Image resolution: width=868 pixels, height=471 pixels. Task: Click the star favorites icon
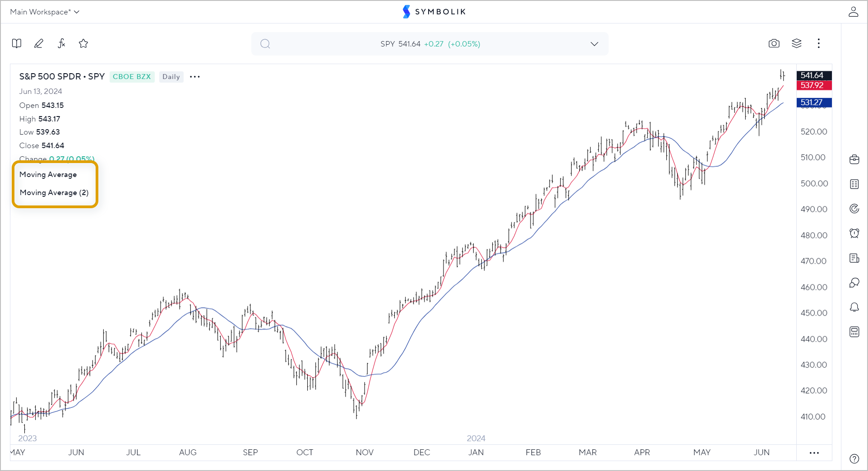(83, 43)
